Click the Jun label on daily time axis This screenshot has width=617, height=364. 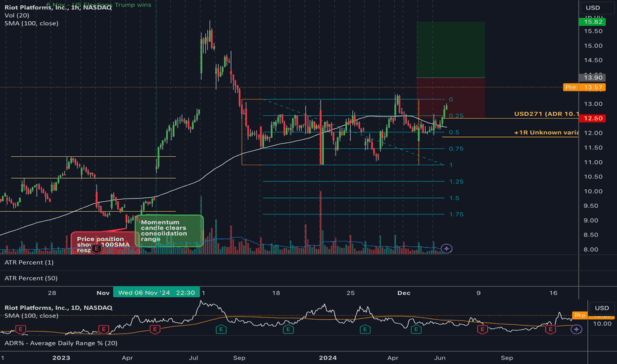pos(440,357)
